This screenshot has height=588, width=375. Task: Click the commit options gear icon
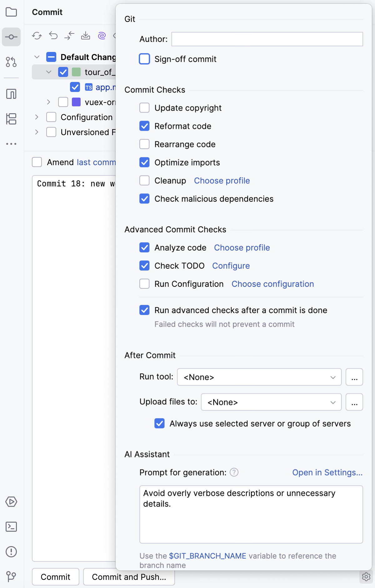[x=366, y=576]
